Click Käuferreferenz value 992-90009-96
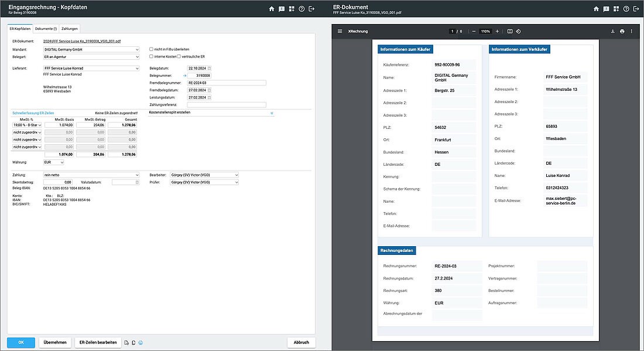 [x=447, y=65]
